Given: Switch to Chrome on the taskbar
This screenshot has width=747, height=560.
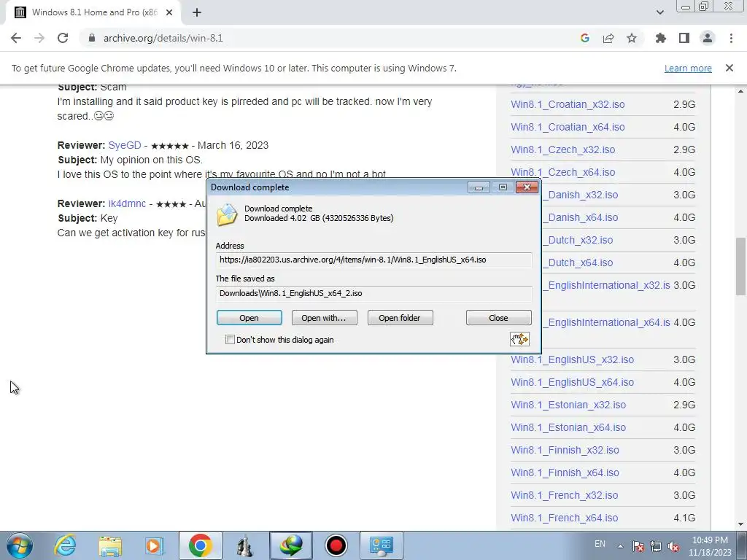Looking at the screenshot, I should 200,545.
